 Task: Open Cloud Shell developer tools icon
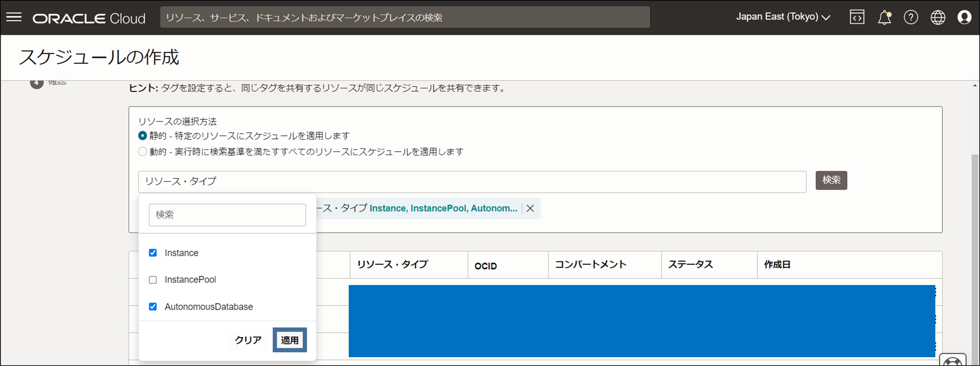pyautogui.click(x=857, y=17)
